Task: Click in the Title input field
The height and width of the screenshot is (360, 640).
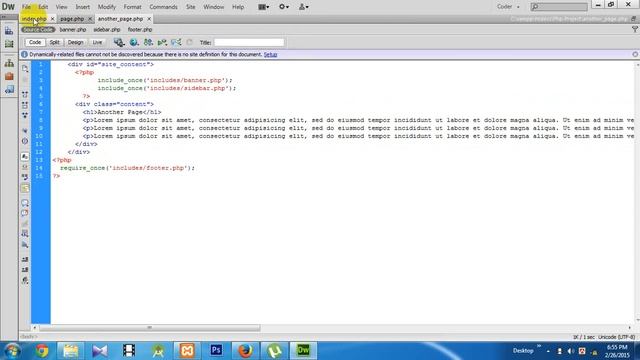Action: point(249,42)
